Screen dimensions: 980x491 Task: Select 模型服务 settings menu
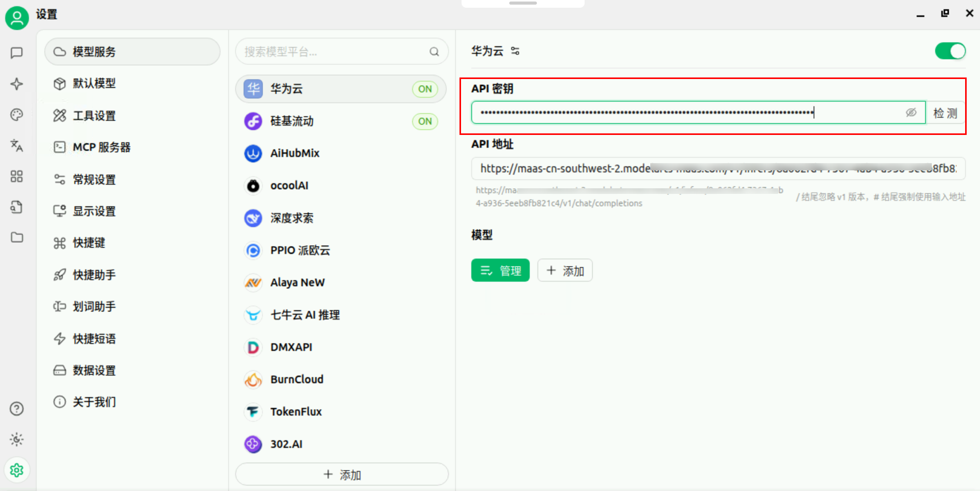(x=132, y=52)
